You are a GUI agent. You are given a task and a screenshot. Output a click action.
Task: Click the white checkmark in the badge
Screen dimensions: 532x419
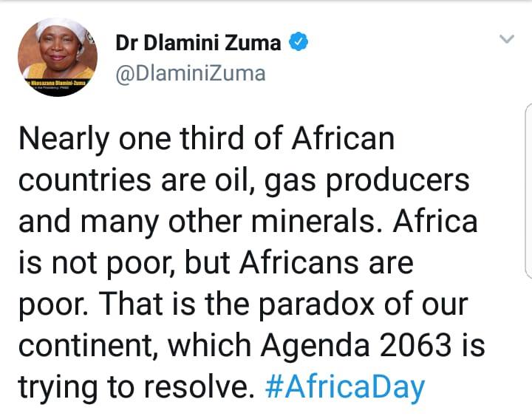tap(299, 42)
